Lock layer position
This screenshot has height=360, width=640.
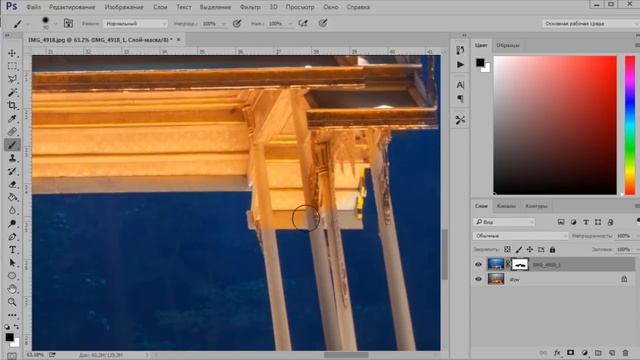click(x=530, y=249)
